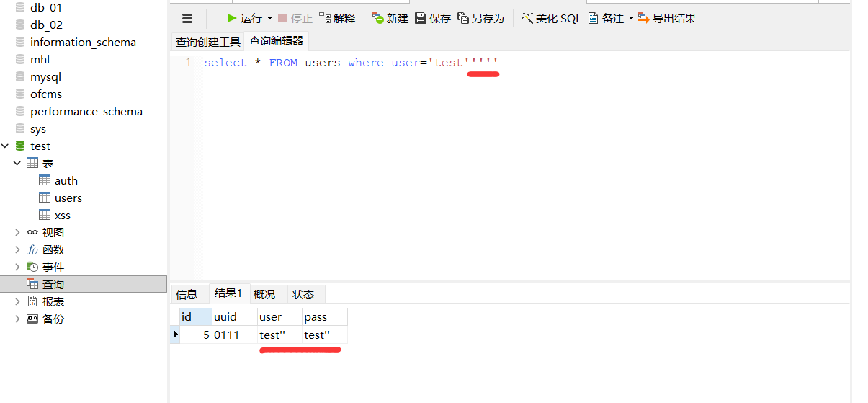Expand the 报表 reports node

click(x=17, y=301)
